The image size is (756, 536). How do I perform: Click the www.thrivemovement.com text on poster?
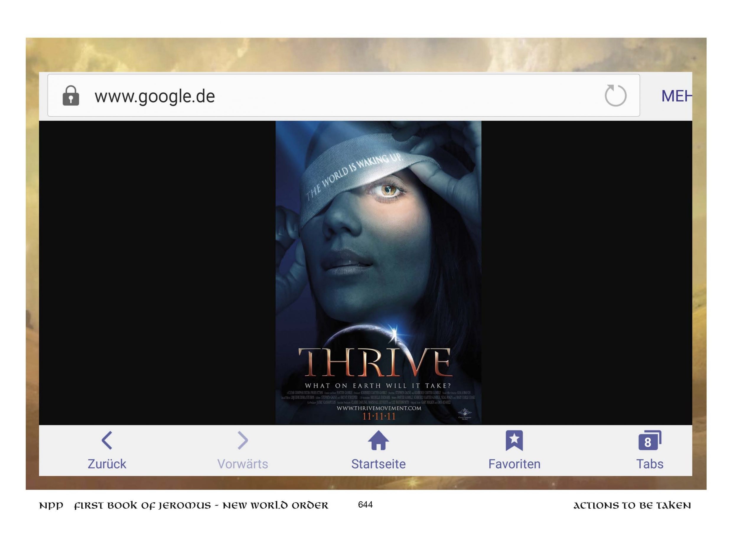(379, 408)
